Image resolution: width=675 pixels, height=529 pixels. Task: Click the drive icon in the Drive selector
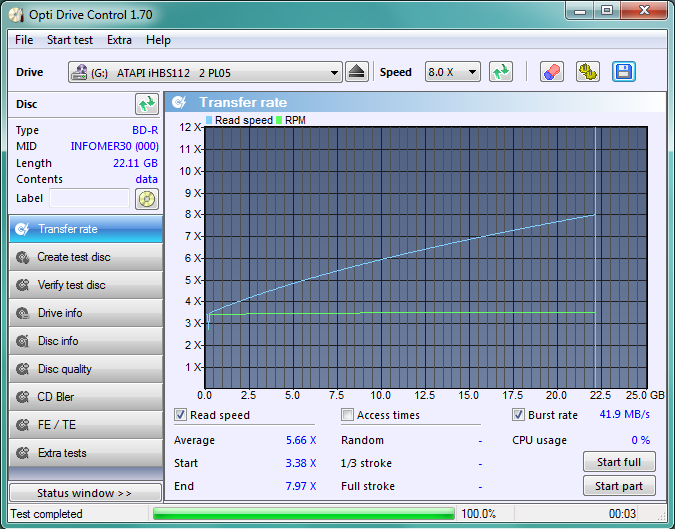pos(79,72)
